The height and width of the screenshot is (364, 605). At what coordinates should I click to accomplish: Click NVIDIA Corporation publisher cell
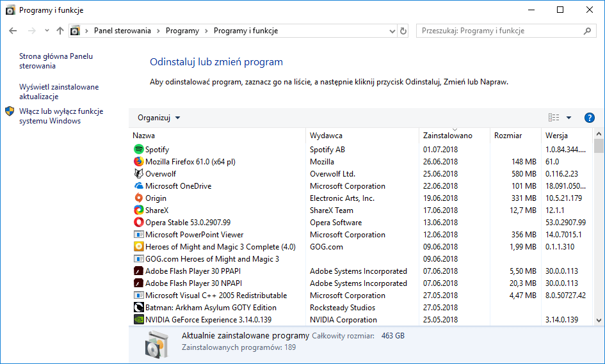(x=343, y=320)
